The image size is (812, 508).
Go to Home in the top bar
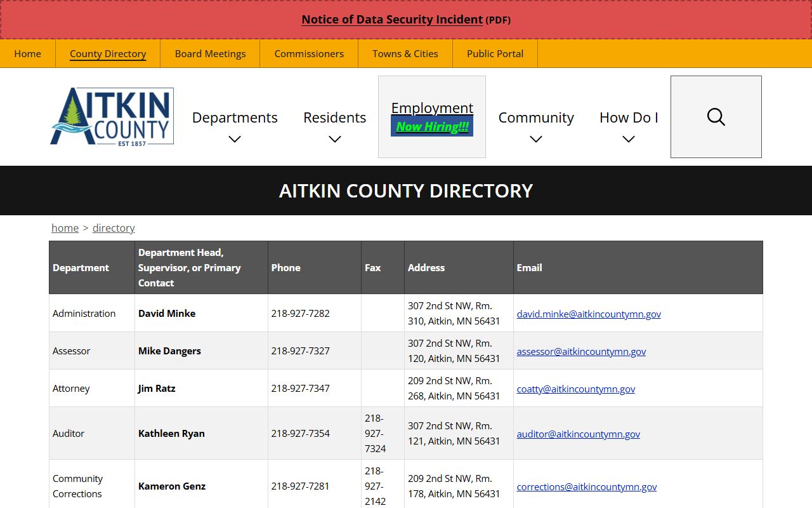point(28,53)
